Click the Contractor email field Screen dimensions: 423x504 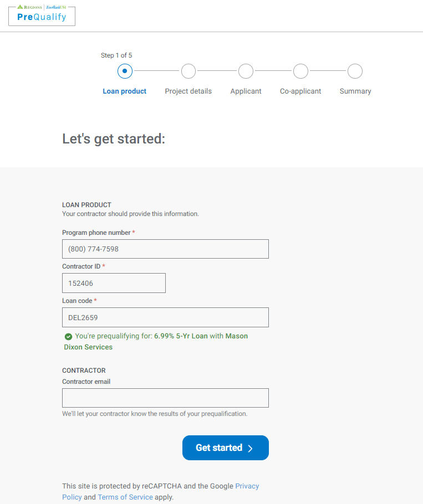pyautogui.click(x=165, y=398)
